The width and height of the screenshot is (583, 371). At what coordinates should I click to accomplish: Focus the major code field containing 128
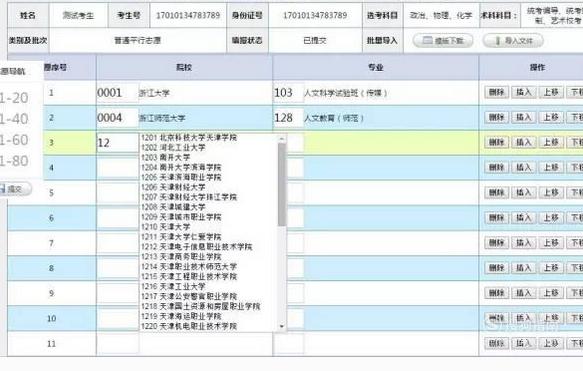(x=289, y=118)
